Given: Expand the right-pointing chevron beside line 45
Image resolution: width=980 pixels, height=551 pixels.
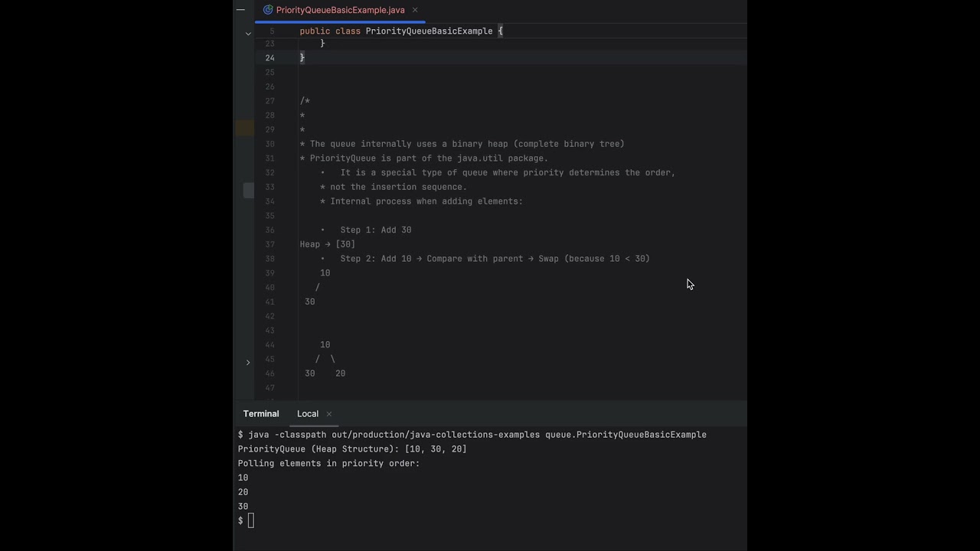Looking at the screenshot, I should click(248, 362).
